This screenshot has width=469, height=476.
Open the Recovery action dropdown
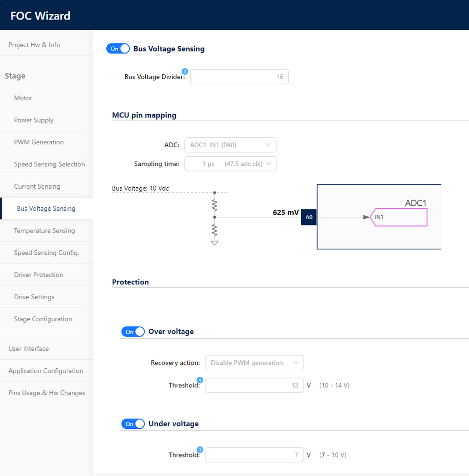(254, 363)
